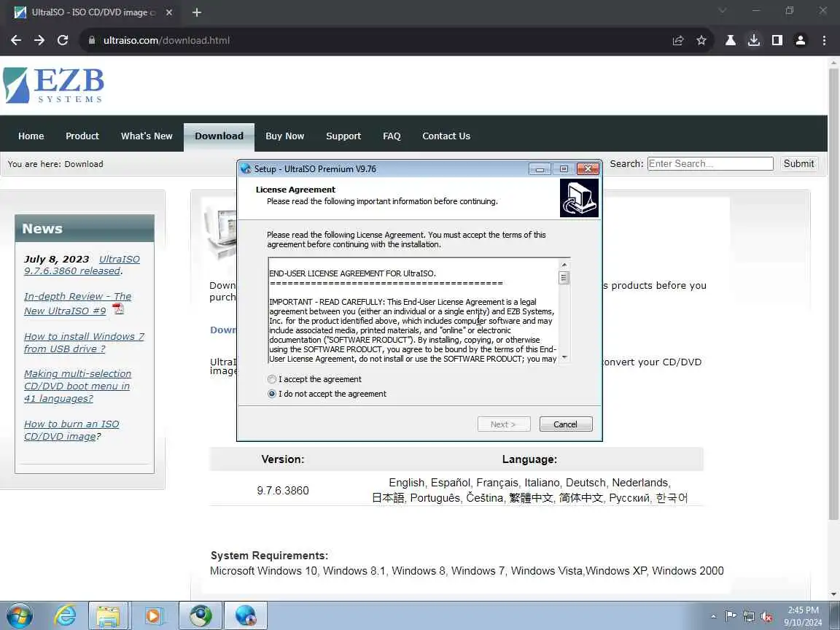Open Windows Explorer folder in taskbar
The image size is (840, 630).
pyautogui.click(x=108, y=615)
